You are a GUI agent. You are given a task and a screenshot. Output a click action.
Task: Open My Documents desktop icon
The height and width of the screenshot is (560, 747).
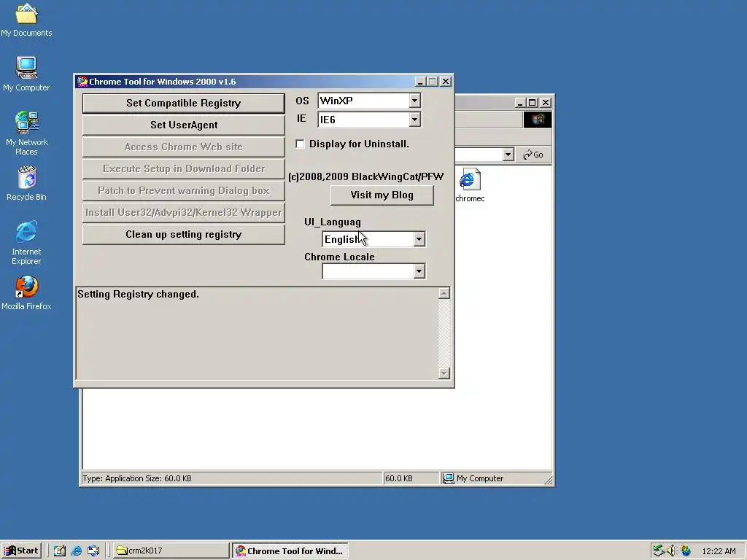(x=26, y=20)
